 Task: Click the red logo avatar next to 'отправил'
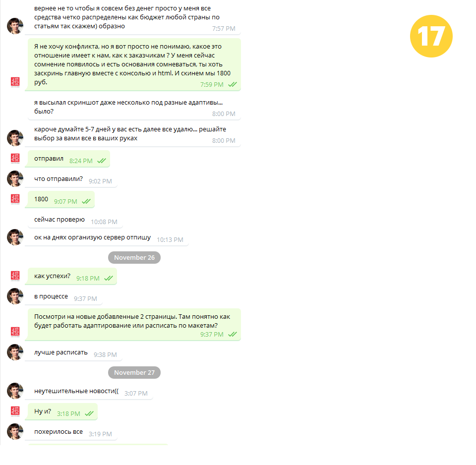(x=15, y=159)
